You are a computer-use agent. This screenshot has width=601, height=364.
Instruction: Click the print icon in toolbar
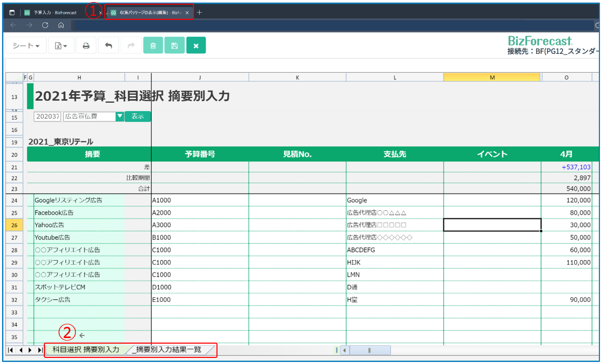[x=86, y=46]
